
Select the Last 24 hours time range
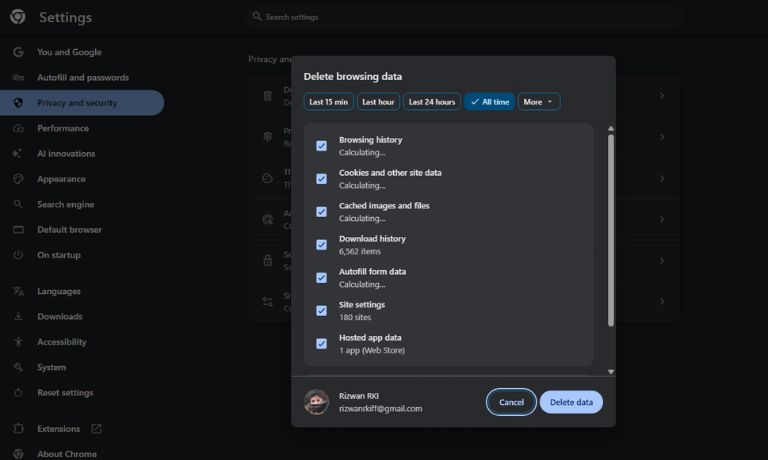click(432, 102)
